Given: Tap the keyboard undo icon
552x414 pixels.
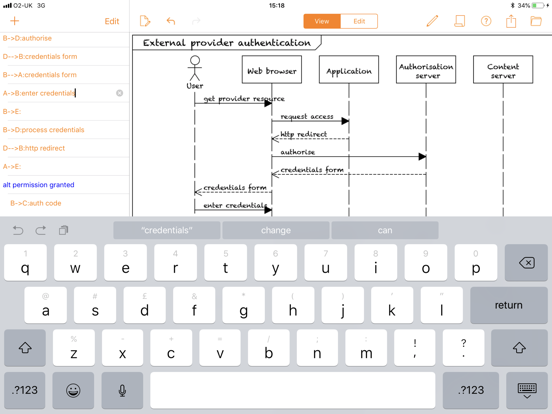Looking at the screenshot, I should tap(18, 230).
